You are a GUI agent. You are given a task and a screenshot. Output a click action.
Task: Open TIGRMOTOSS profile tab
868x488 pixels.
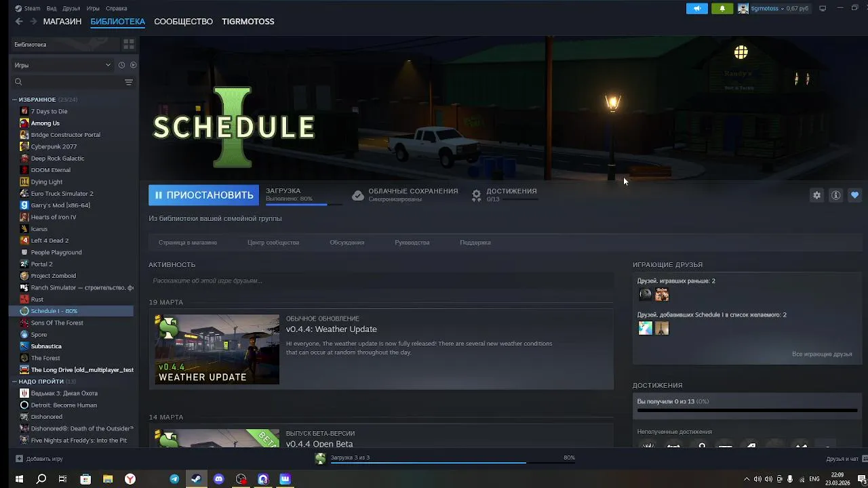pos(248,22)
